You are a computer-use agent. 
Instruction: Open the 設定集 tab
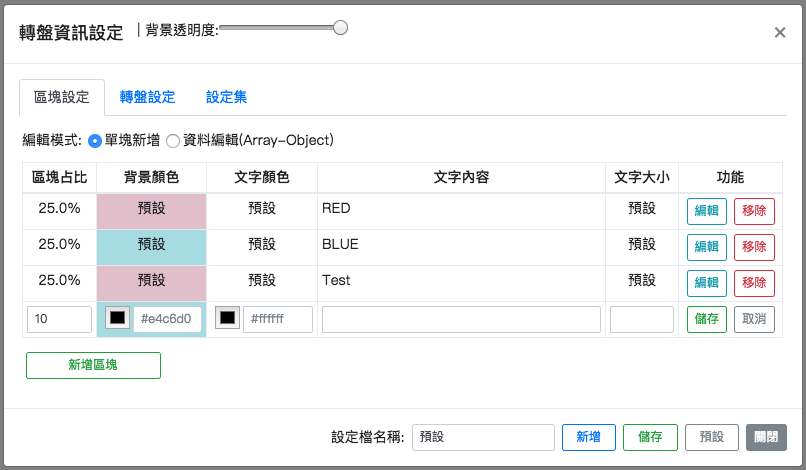click(x=226, y=97)
